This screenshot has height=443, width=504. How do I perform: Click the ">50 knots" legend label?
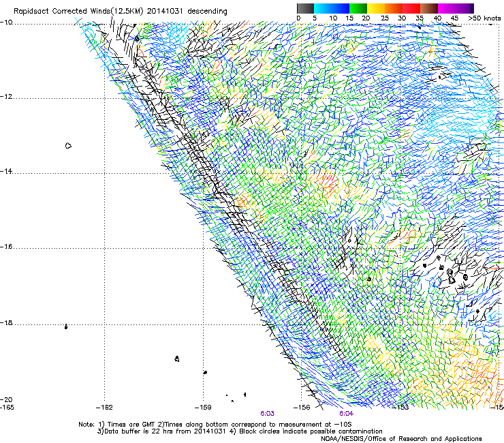click(484, 18)
